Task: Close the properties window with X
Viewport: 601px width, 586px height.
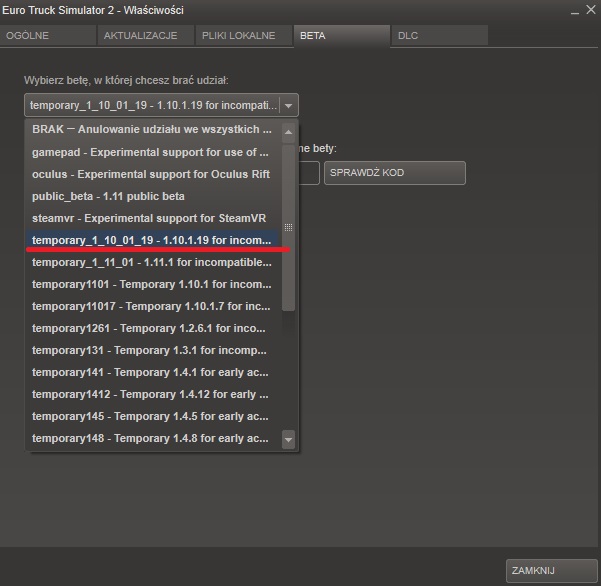Action: click(x=591, y=10)
